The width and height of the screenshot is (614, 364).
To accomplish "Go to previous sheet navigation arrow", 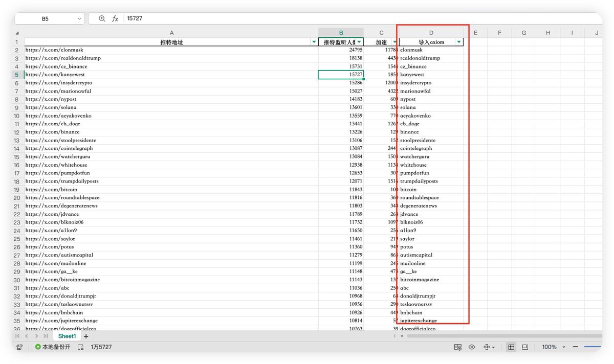I will point(27,336).
